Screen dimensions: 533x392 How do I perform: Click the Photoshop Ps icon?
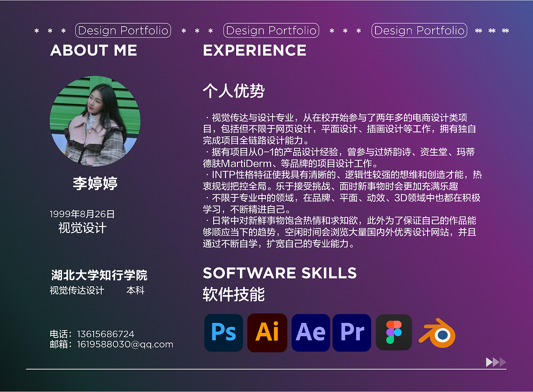[224, 332]
